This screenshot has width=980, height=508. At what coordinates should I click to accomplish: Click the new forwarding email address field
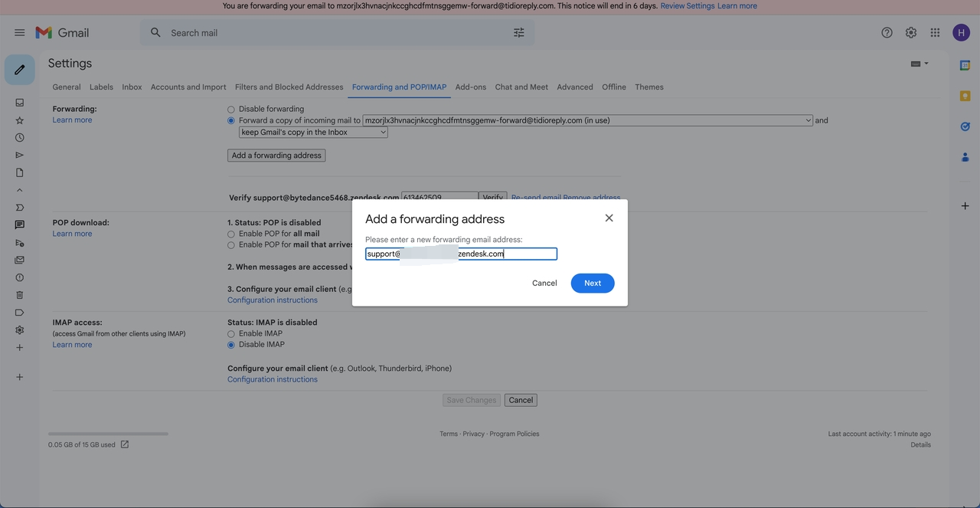[461, 254]
